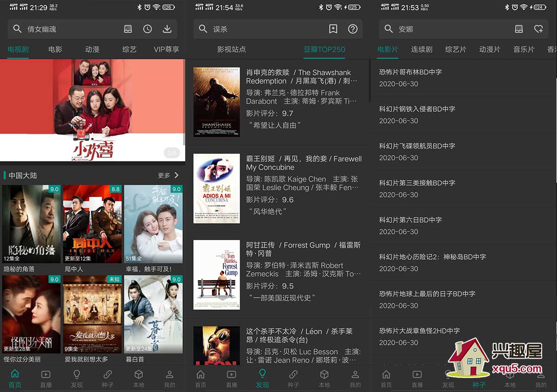This screenshot has height=392, width=557.
Task: Open 直播 in the 误杀 screen's bottom bar
Action: click(x=232, y=379)
